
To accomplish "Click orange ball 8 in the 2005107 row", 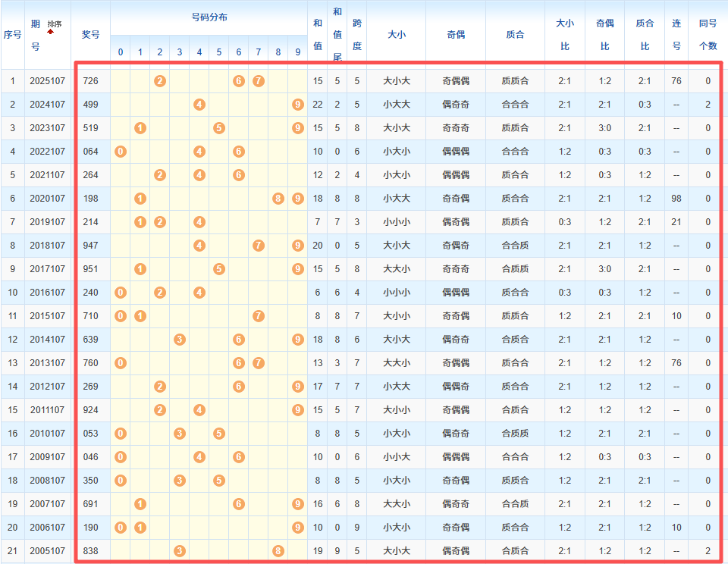I will 278,551.
